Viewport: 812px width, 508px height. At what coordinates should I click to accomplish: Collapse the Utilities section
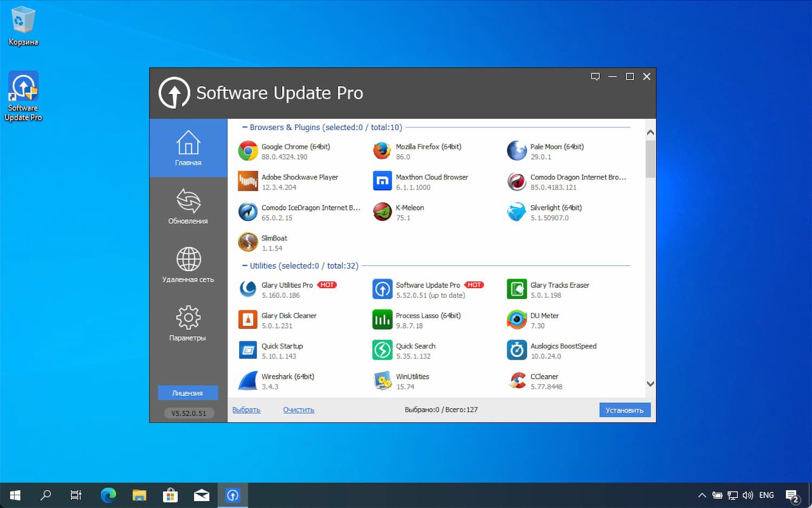coord(245,266)
